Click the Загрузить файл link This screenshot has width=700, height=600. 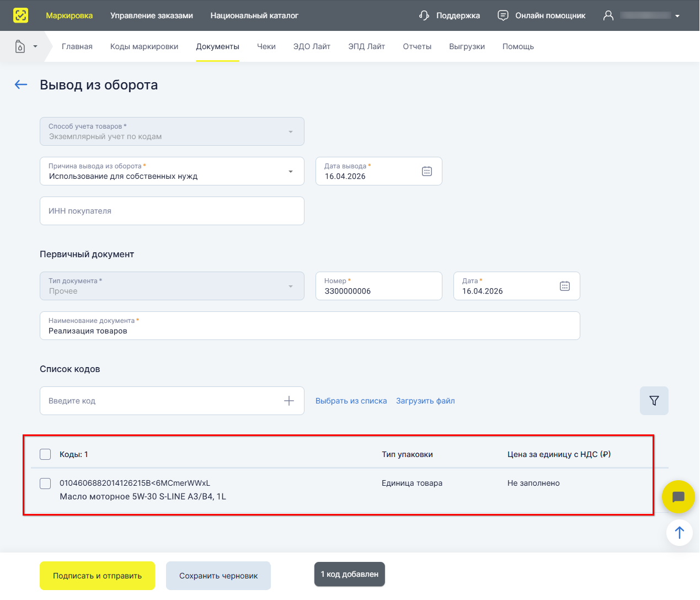point(425,401)
